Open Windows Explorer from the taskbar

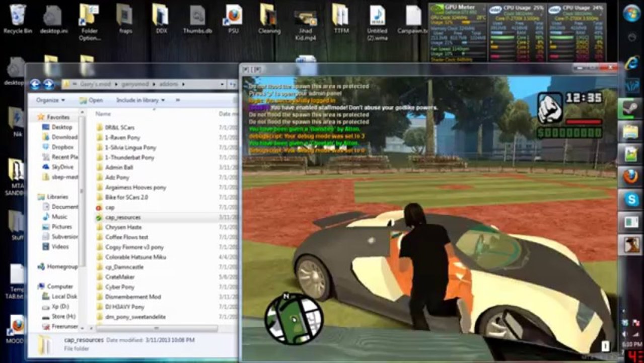click(630, 132)
